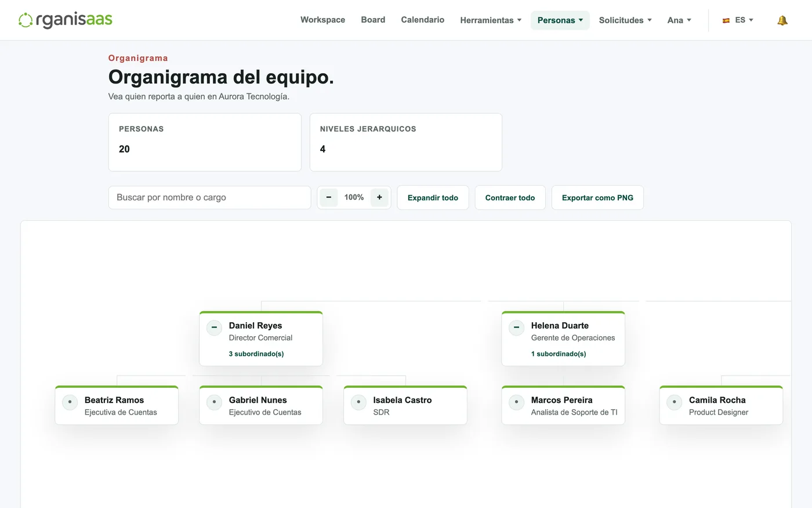Image resolution: width=812 pixels, height=508 pixels.
Task: Click the 3 subordinado(s) label
Action: pos(256,354)
